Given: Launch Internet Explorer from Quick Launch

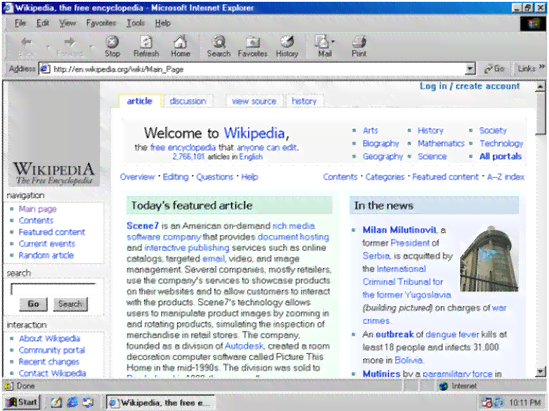Looking at the screenshot, I should (72, 402).
